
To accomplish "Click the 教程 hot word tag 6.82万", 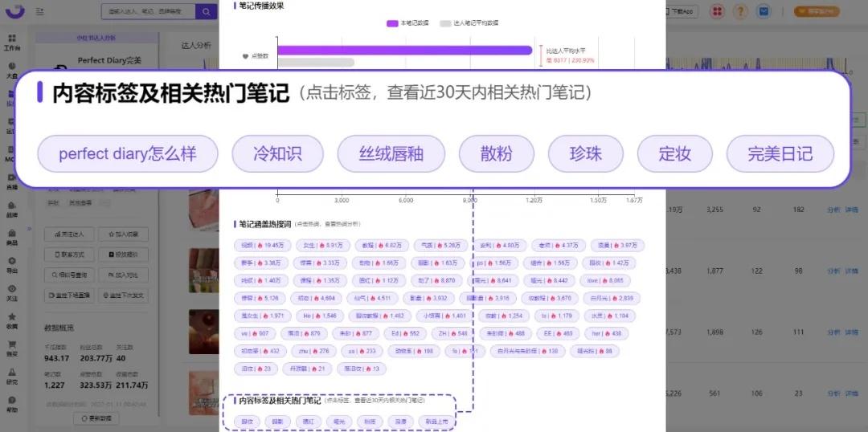I will click(x=383, y=245).
